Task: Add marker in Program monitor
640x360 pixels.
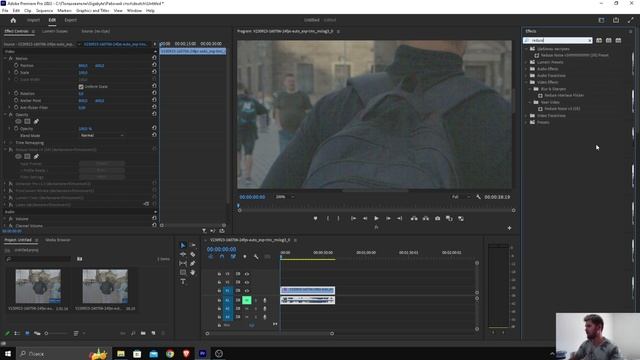Action: click(x=315, y=218)
